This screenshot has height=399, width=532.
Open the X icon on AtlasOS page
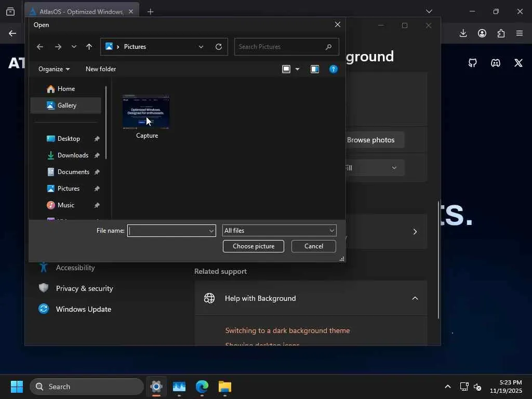pyautogui.click(x=518, y=63)
